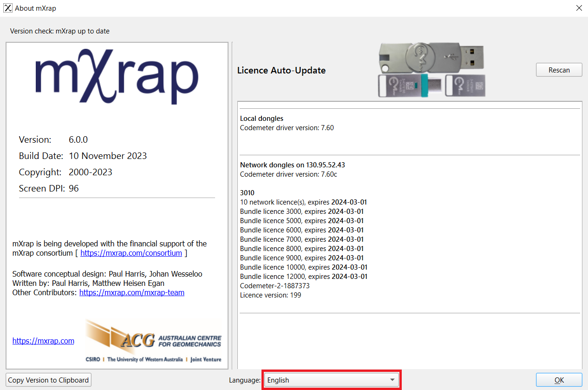Click the Local dongles heading

pos(261,119)
